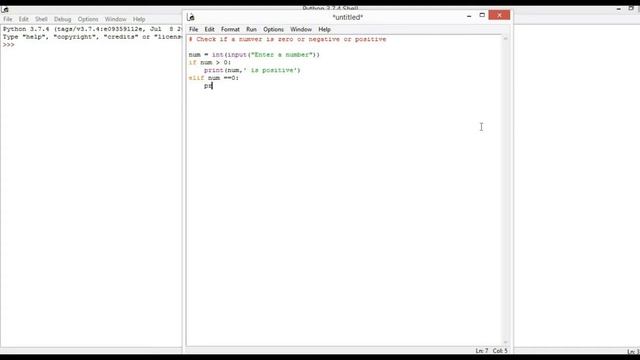Open the Help menu in the Python Shell
640x360 pixels.
pyautogui.click(x=139, y=19)
